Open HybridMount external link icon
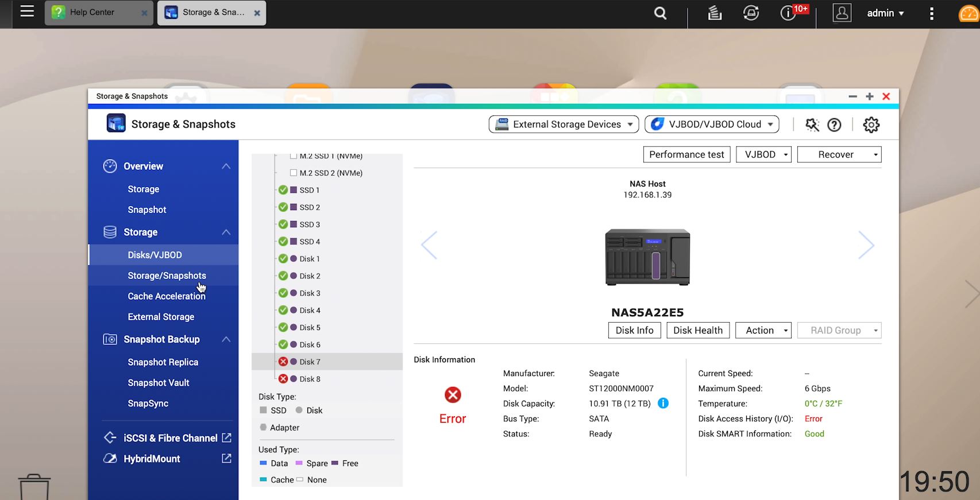 (x=226, y=459)
